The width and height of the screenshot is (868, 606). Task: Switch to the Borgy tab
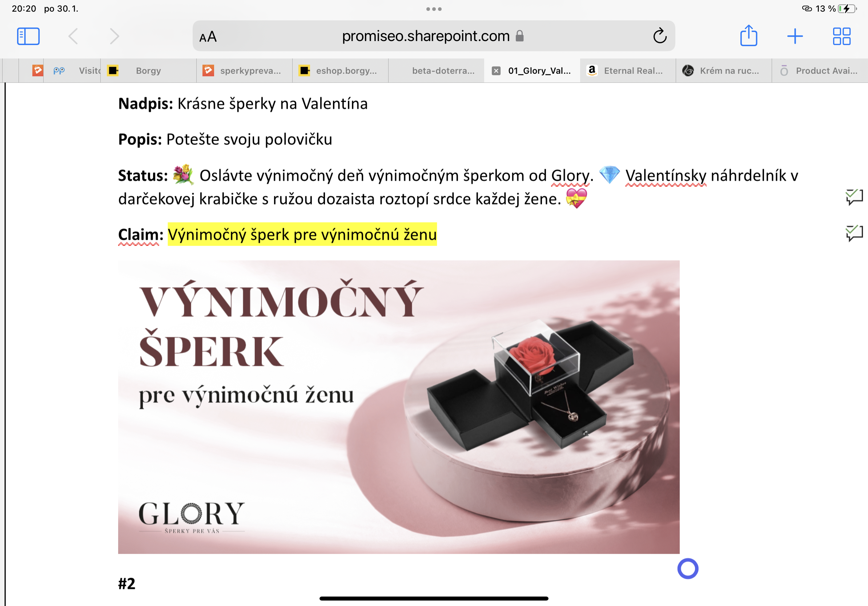point(148,70)
